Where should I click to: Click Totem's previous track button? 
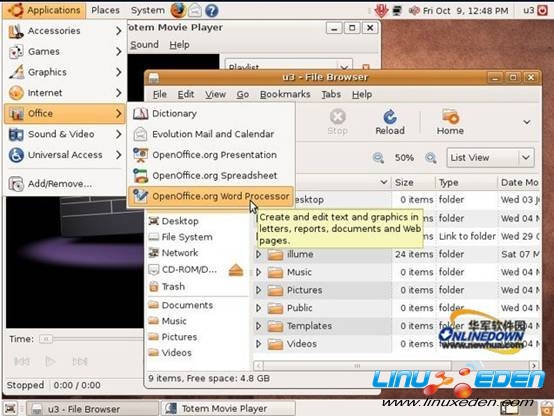pyautogui.click(x=22, y=362)
